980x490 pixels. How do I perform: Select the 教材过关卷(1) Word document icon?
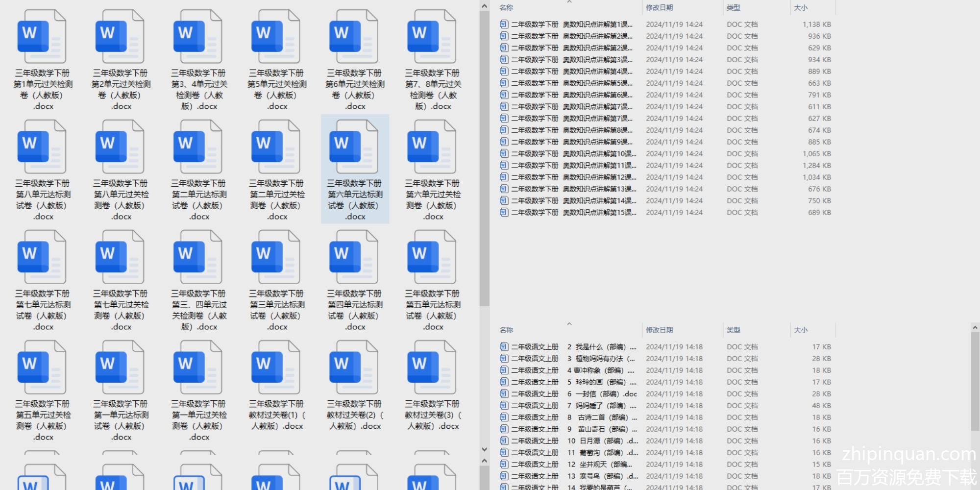coord(275,368)
